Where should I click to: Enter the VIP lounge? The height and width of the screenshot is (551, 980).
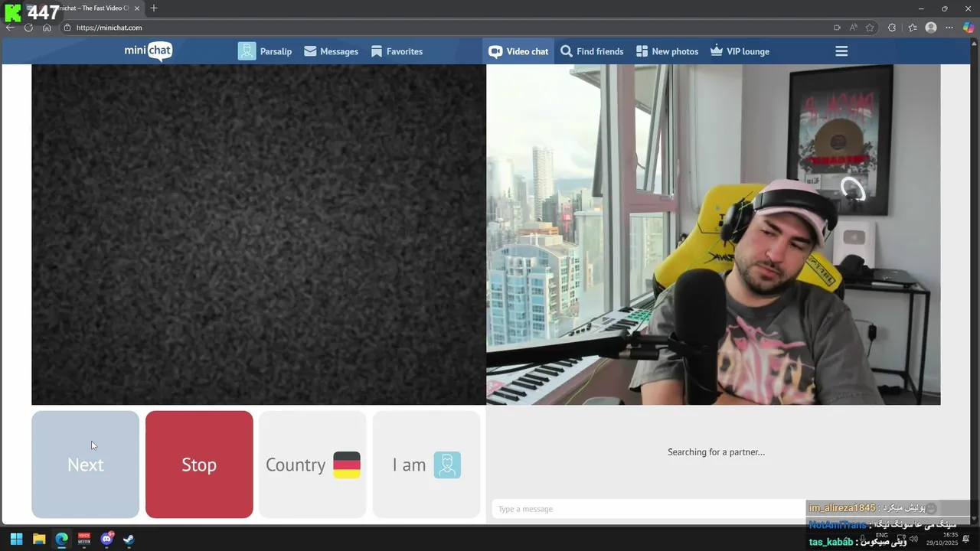coord(740,51)
